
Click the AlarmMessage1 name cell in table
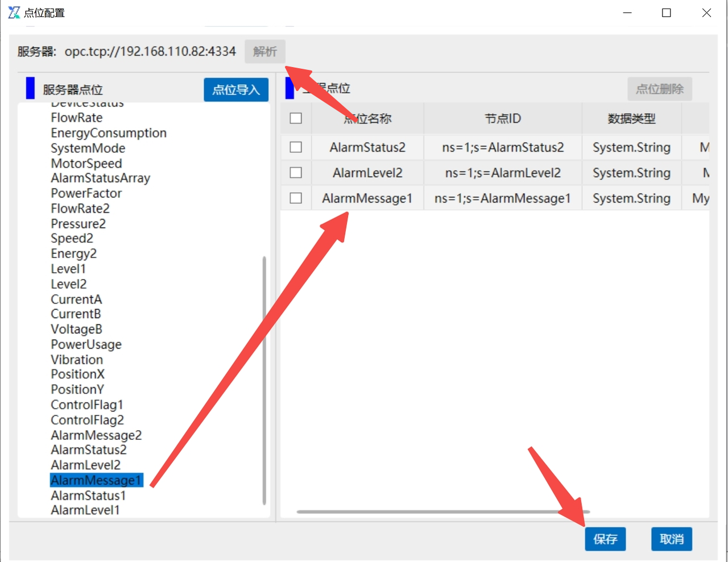367,198
